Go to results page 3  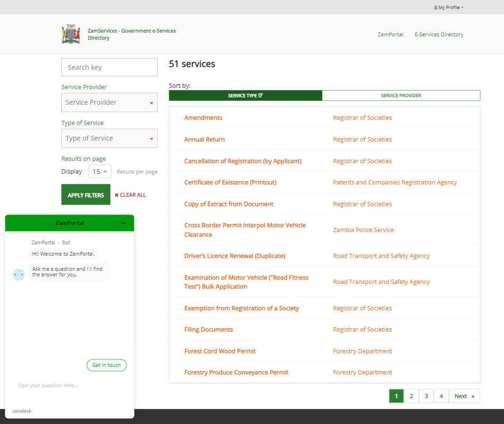point(426,396)
